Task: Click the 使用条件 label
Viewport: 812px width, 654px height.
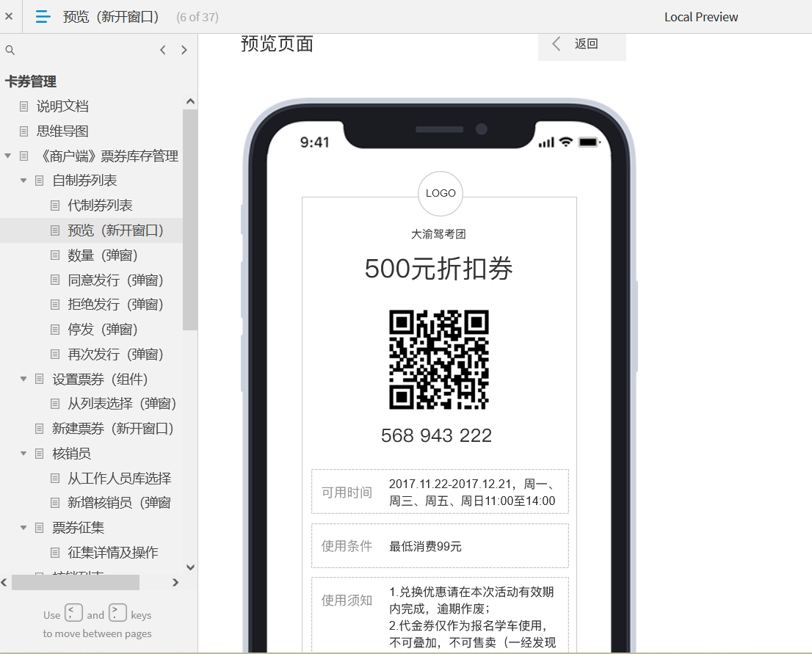Action: click(x=347, y=546)
